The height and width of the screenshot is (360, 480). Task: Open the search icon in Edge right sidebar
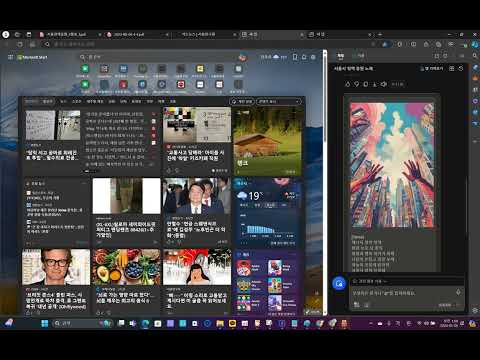[475, 56]
